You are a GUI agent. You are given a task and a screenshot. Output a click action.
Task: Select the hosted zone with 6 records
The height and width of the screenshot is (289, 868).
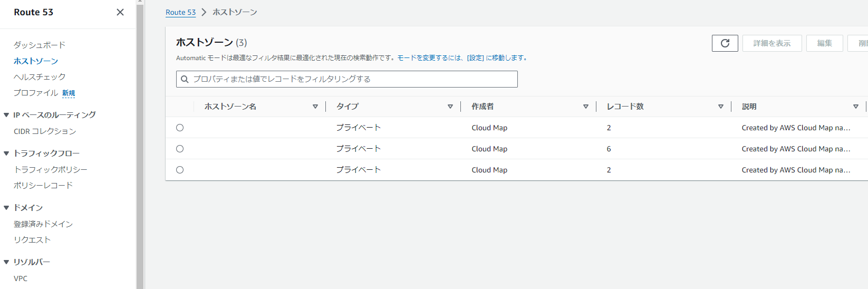pyautogui.click(x=180, y=149)
